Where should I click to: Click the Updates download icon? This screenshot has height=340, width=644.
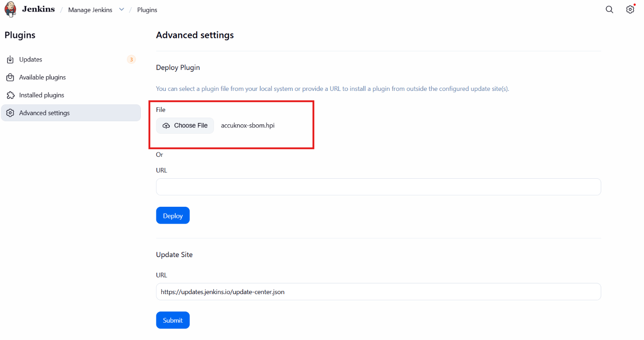[x=10, y=60]
